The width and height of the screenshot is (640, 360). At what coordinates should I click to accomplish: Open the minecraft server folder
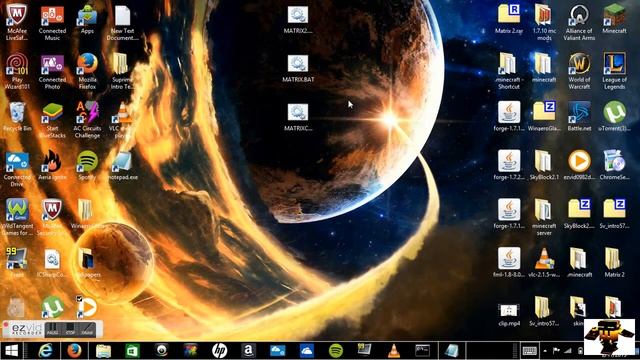[x=544, y=217]
